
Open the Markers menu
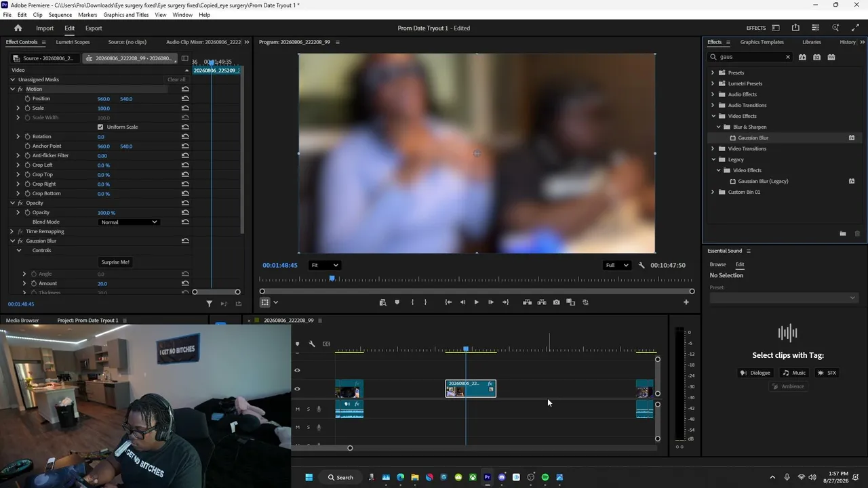(x=87, y=15)
